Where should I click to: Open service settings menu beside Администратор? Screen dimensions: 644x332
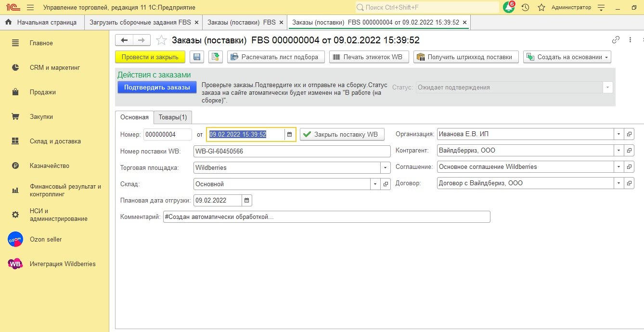(601, 7)
